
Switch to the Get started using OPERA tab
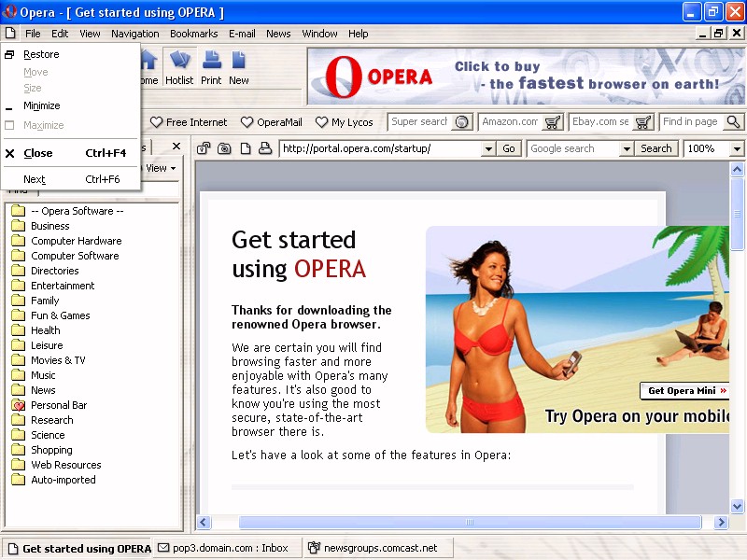(79, 549)
